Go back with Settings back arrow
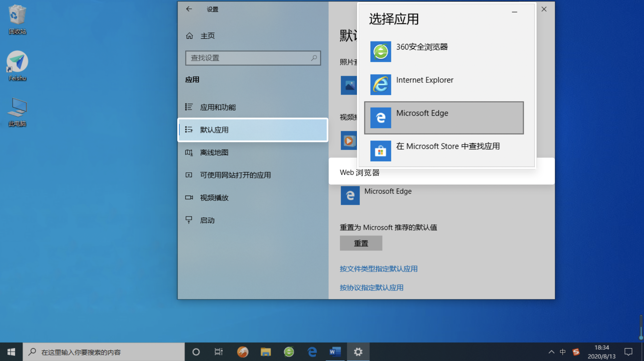The width and height of the screenshot is (644, 361). [189, 9]
